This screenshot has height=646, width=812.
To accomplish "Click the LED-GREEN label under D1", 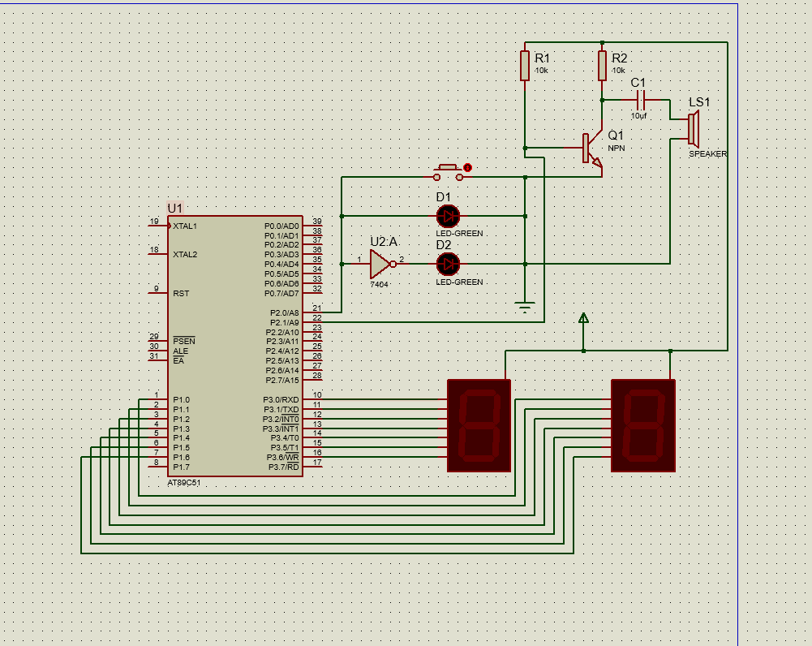I will (459, 234).
